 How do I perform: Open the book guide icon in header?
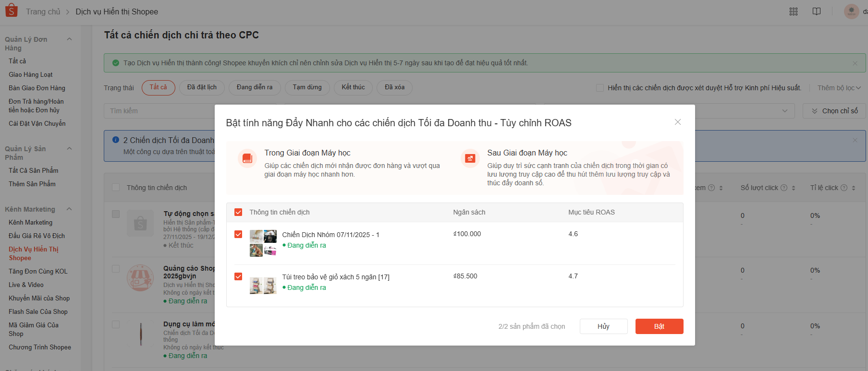tap(816, 12)
